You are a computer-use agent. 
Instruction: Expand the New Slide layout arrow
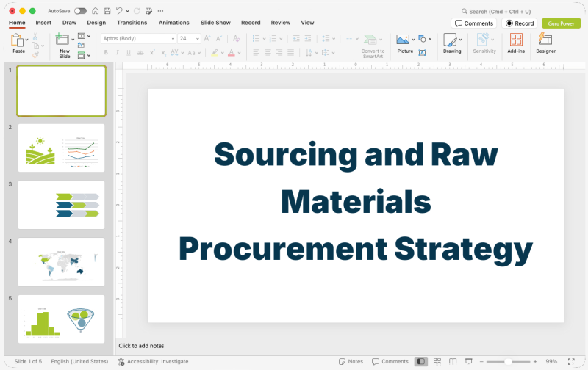tap(73, 40)
